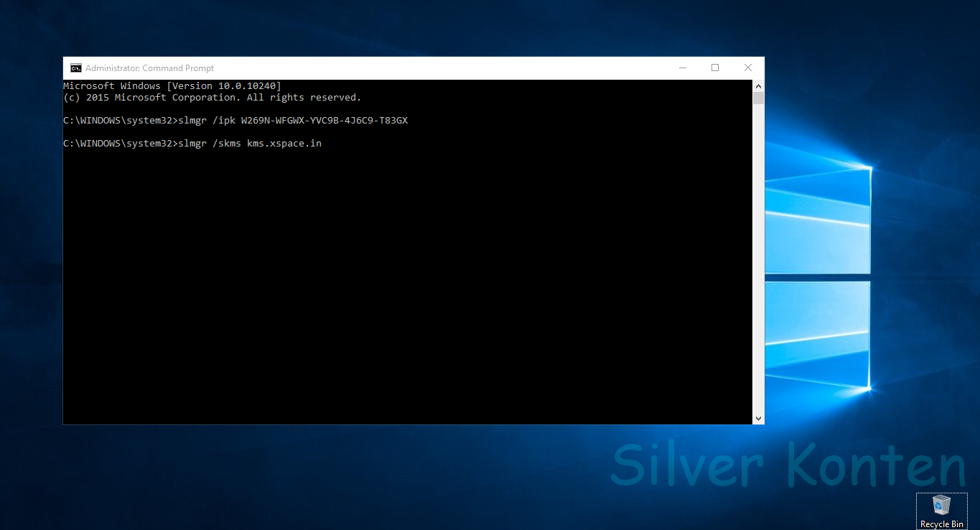Click the scrollbar thumb at the top

click(758, 97)
